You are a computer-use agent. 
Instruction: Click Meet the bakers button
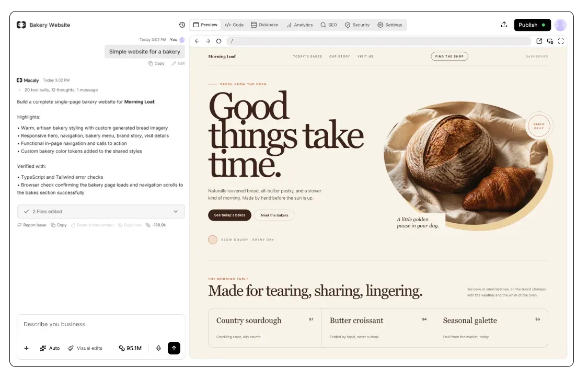[x=274, y=215]
